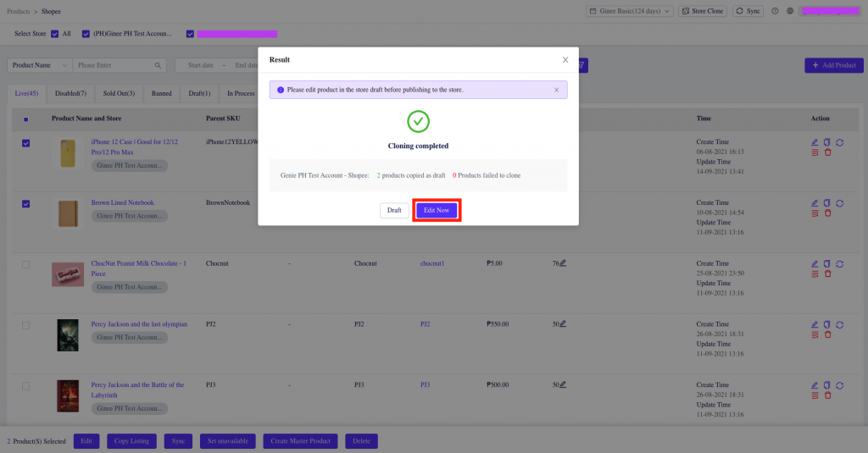Viewport: 868px width, 453px height.
Task: Click the Draft button in the dialog
Action: click(x=394, y=210)
